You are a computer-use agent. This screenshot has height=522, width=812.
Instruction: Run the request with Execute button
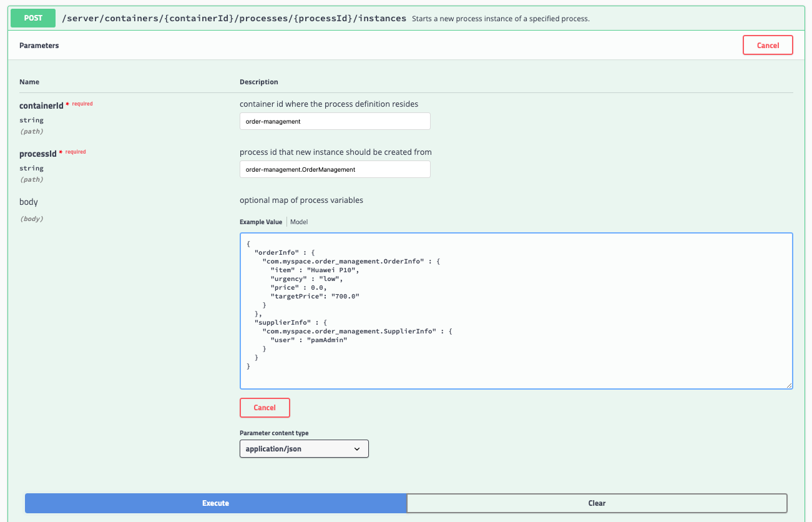pyautogui.click(x=216, y=503)
